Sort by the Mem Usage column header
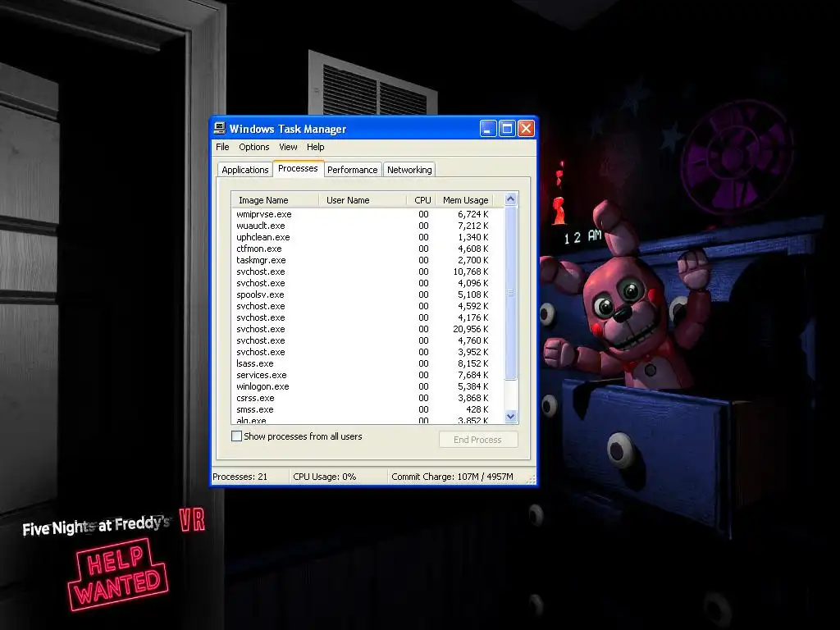 coord(464,200)
